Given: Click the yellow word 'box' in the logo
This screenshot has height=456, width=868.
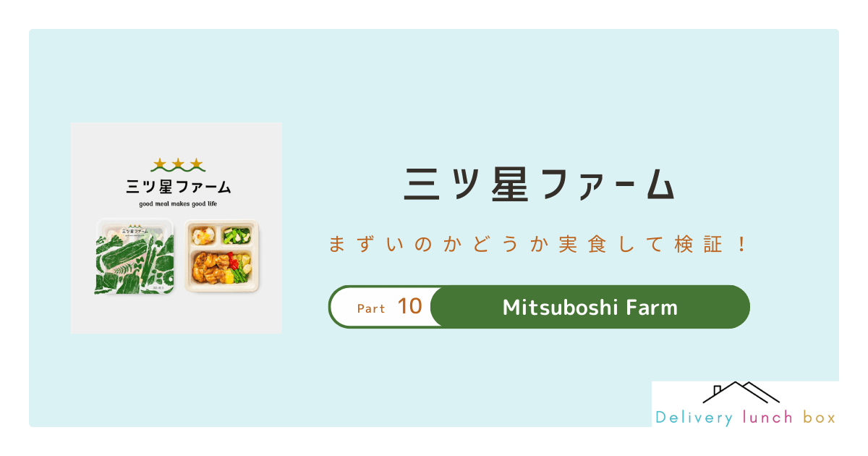Looking at the screenshot, I should click(x=820, y=418).
